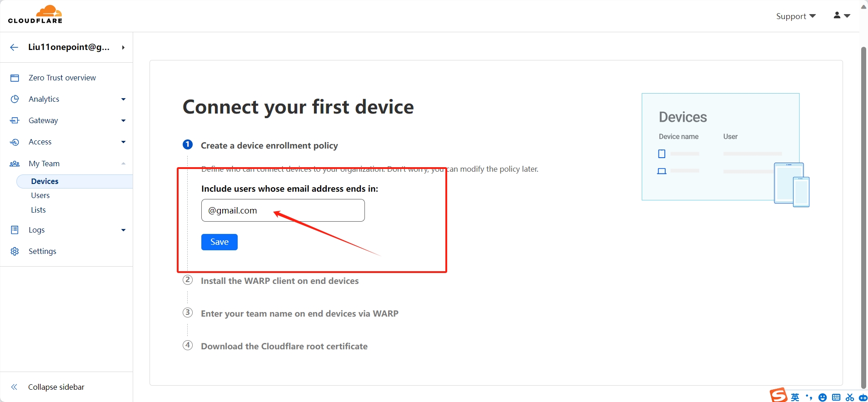
Task: Click the Cloudflare logo
Action: [x=35, y=15]
